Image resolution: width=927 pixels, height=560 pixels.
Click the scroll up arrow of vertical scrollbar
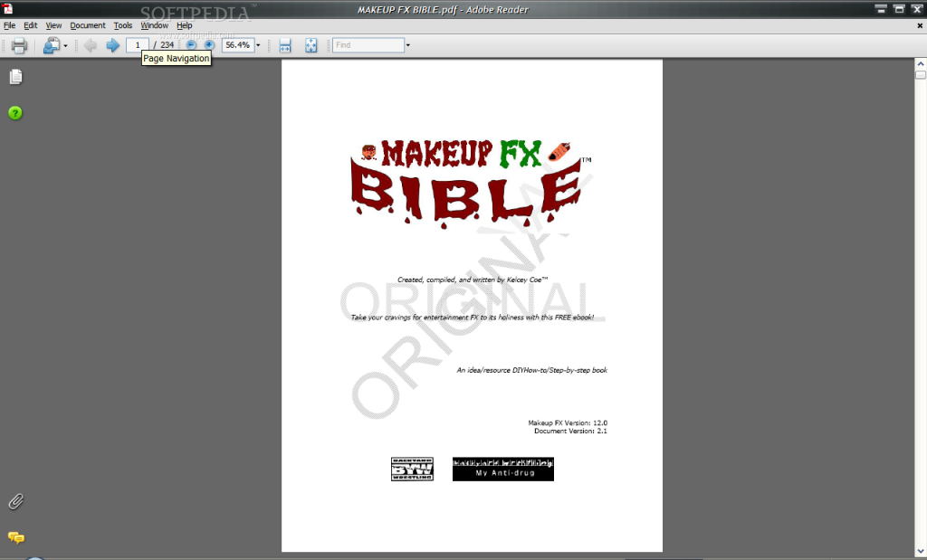point(921,63)
